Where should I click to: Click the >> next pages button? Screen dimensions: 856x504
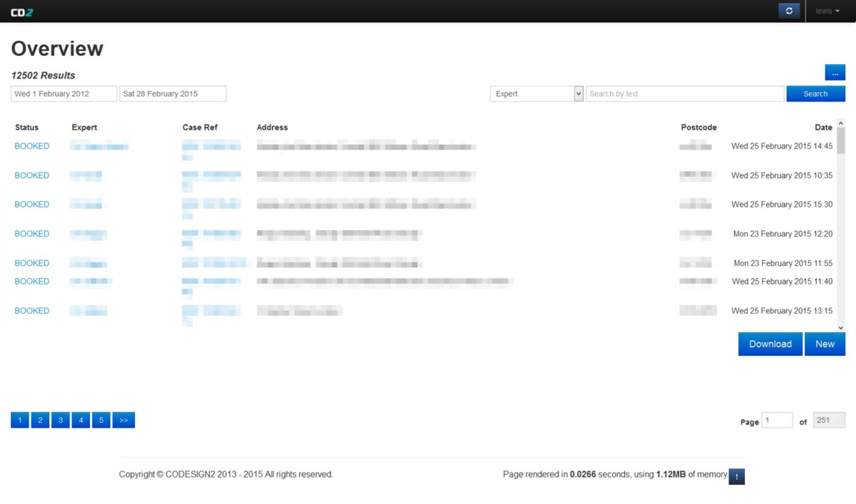coord(124,420)
